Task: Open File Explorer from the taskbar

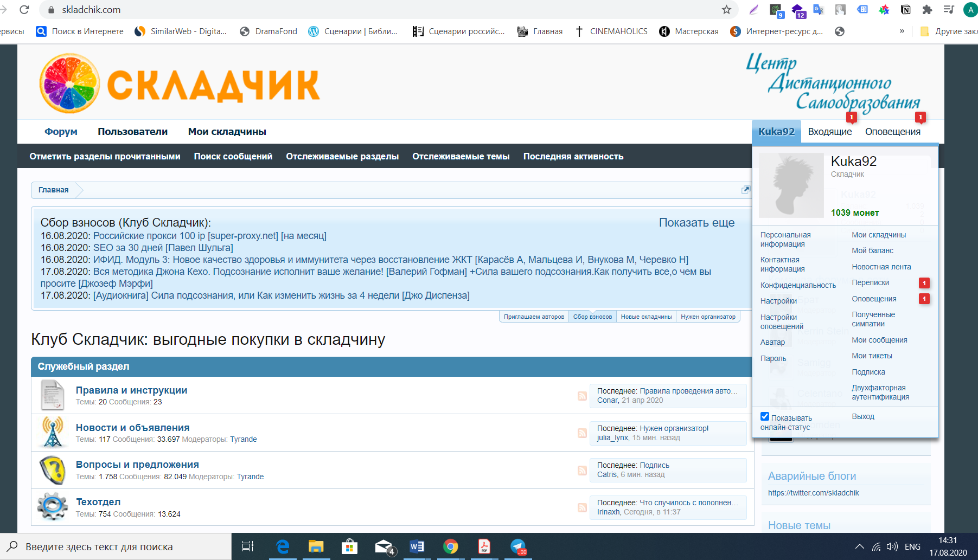Action: [x=316, y=546]
